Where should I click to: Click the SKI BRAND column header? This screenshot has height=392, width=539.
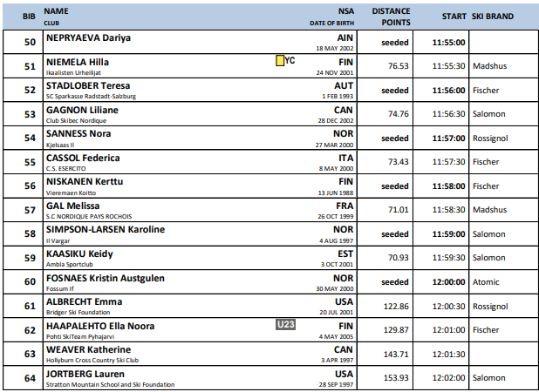(x=493, y=17)
